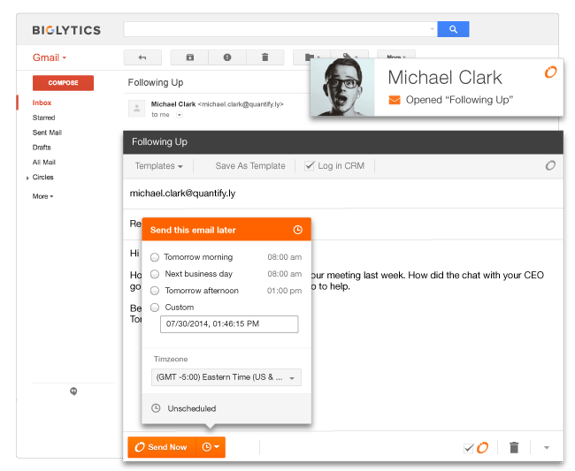This screenshot has width=575, height=471.
Task: Discard the draft using the compose trash icon
Action: [514, 447]
